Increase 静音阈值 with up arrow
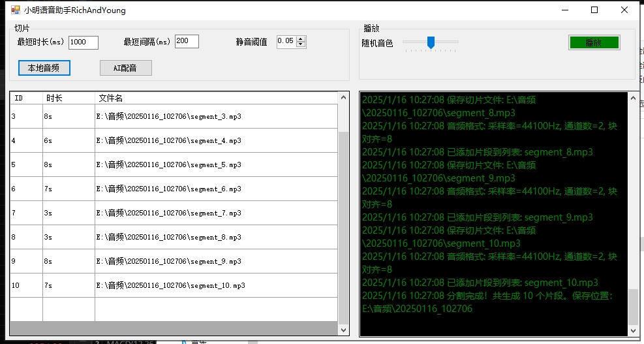Image resolution: width=644 pixels, height=344 pixels. coord(301,39)
